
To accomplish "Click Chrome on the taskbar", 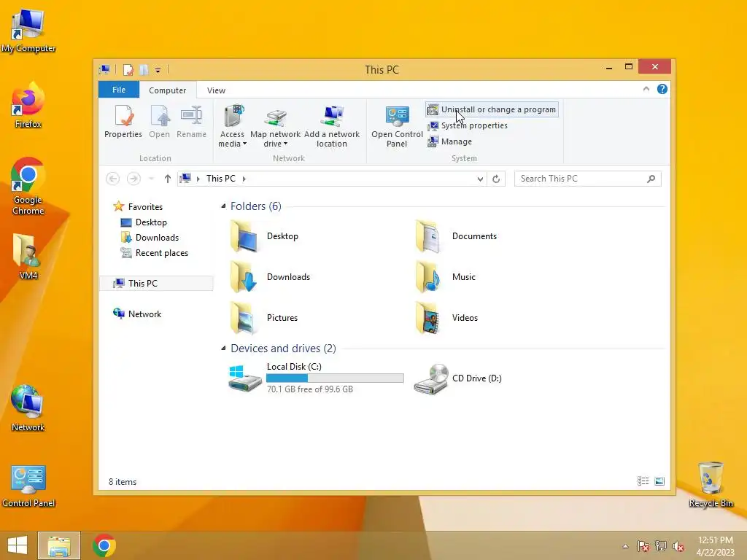I will click(104, 545).
